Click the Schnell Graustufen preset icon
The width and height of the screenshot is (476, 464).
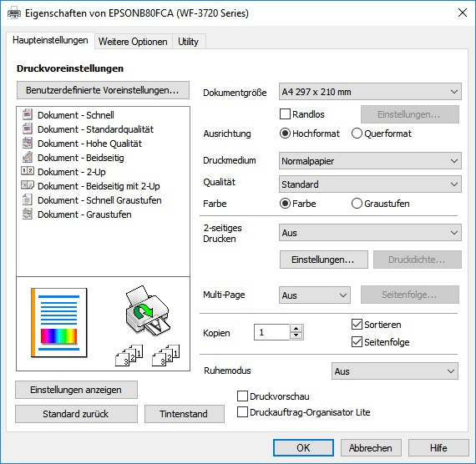coord(28,200)
